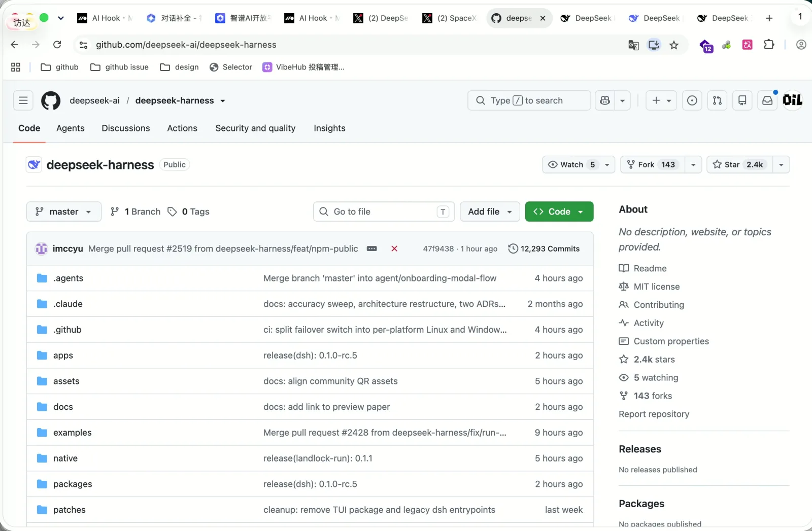Switch to the Agents tab
Viewport: 812px width, 531px height.
pos(71,128)
